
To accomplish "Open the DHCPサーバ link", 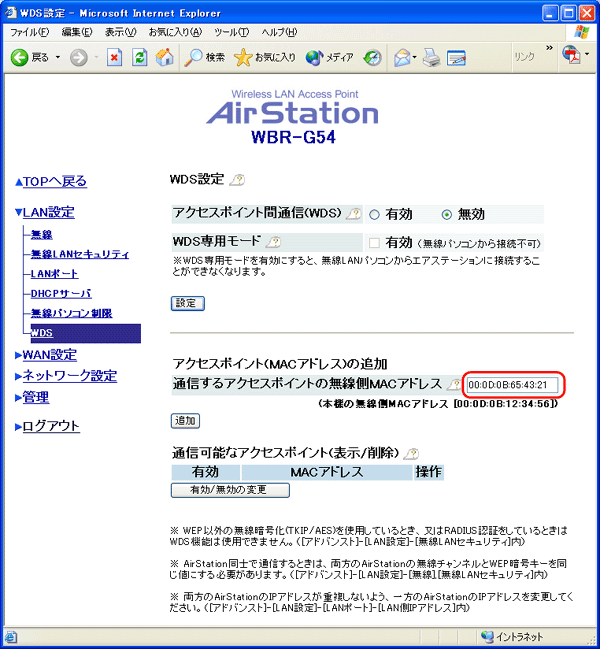I will [61, 293].
